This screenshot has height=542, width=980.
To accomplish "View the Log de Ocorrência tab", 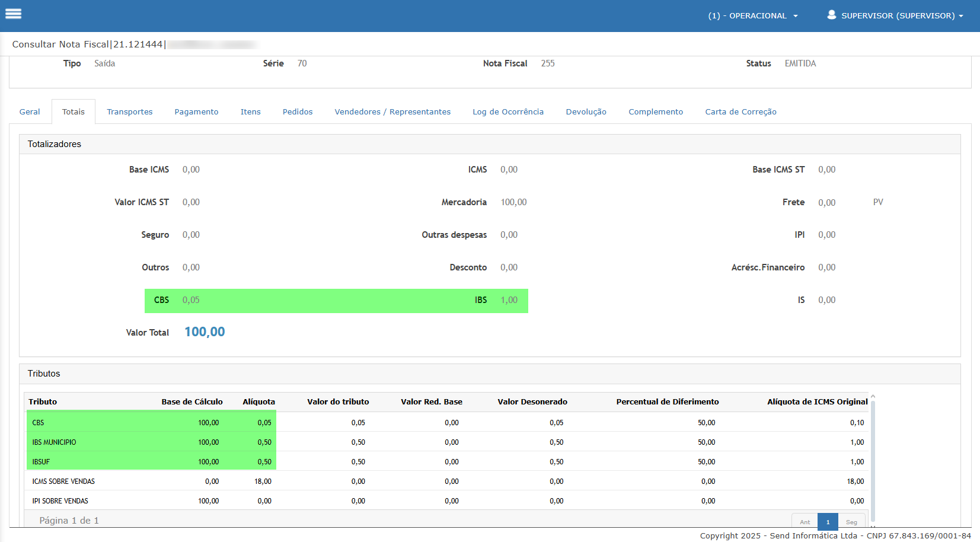I will pos(508,112).
